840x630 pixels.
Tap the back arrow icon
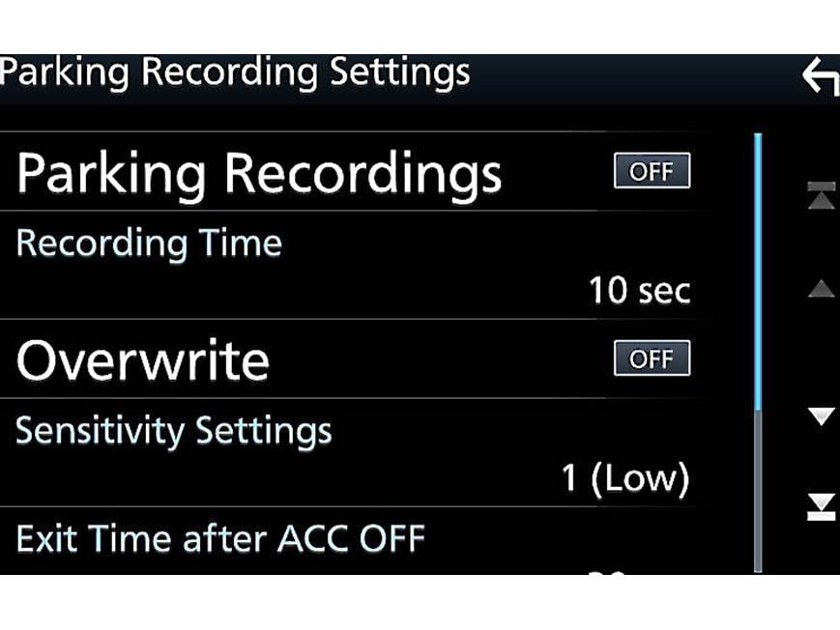[x=820, y=78]
